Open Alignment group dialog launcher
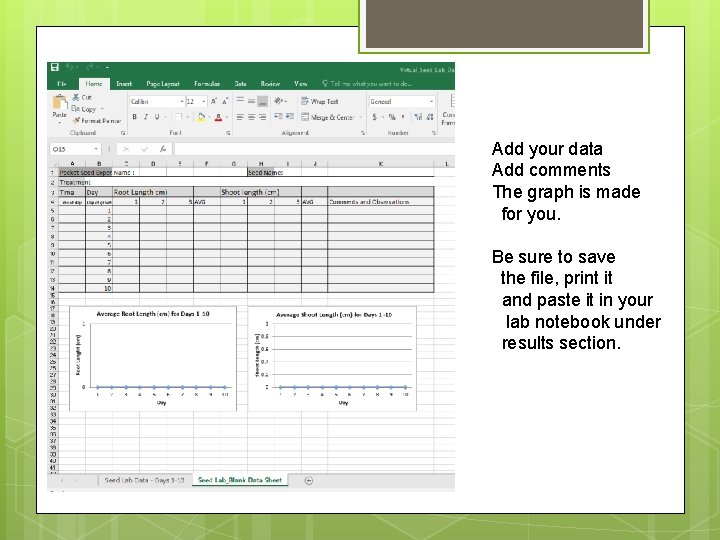Image resolution: width=720 pixels, height=540 pixels. [363, 133]
